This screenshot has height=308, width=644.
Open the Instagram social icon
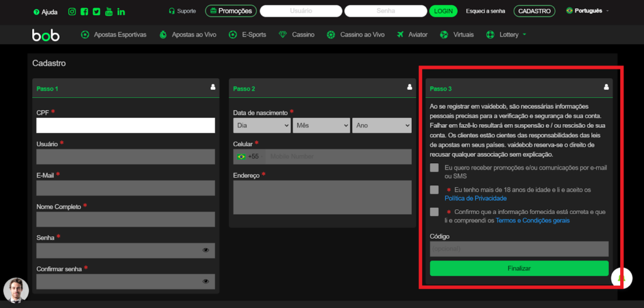tap(72, 11)
